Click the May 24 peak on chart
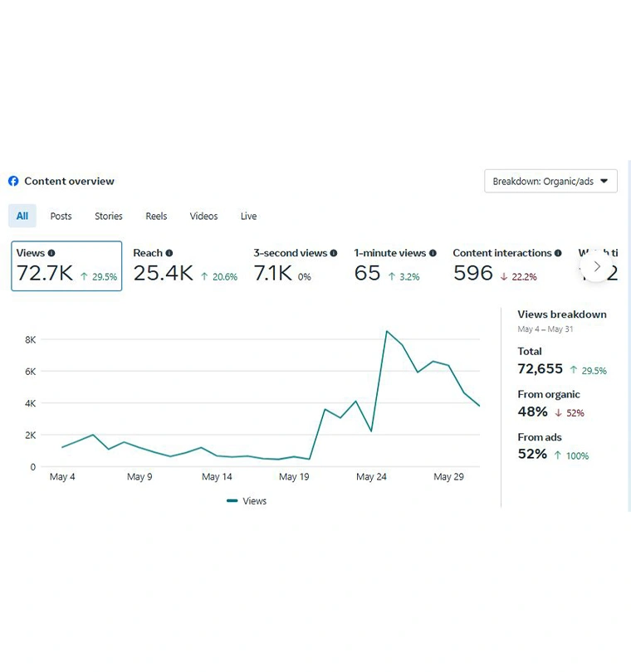The width and height of the screenshot is (631, 672). pos(387,331)
